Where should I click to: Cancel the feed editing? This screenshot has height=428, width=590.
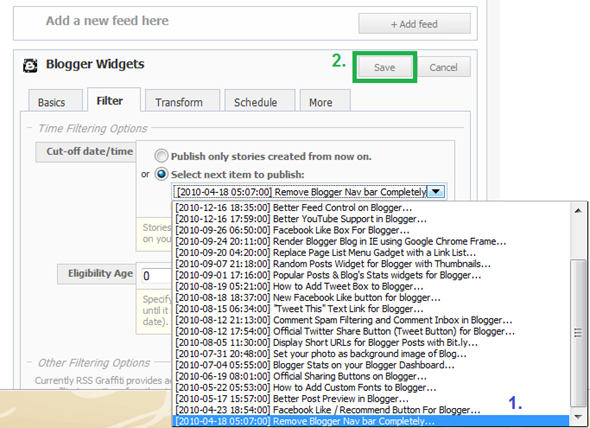tap(443, 67)
